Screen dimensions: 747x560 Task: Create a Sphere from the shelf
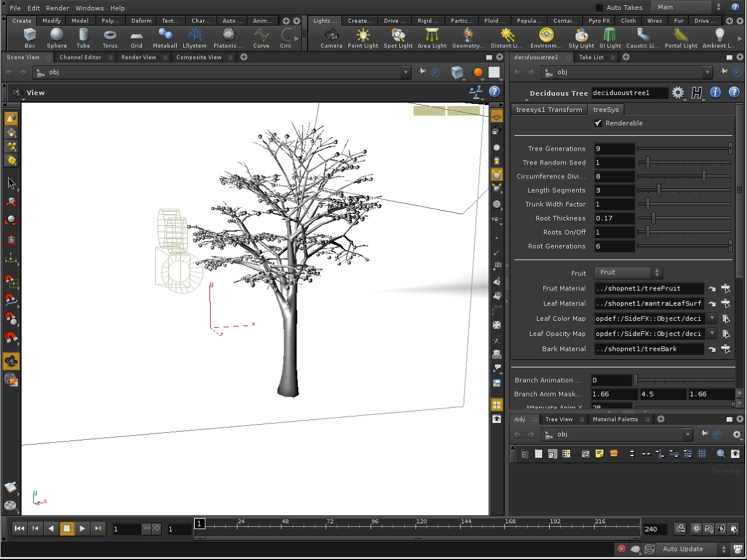(x=57, y=38)
